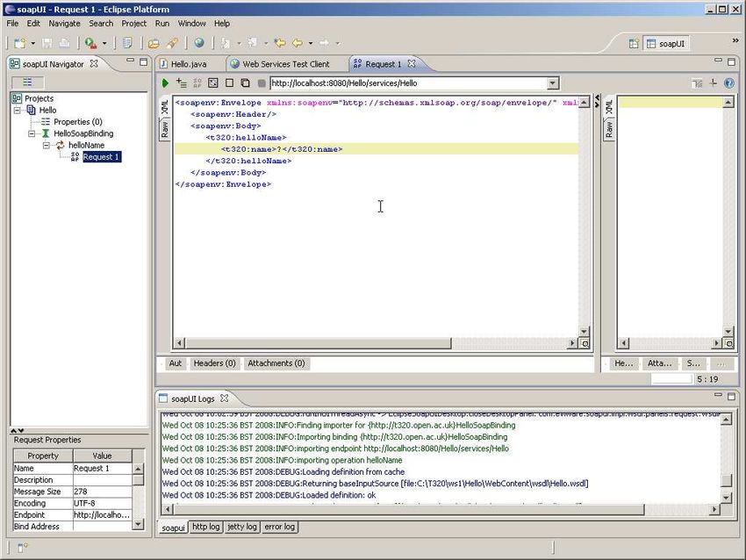
Task: Switch to the error log tab
Action: click(280, 527)
